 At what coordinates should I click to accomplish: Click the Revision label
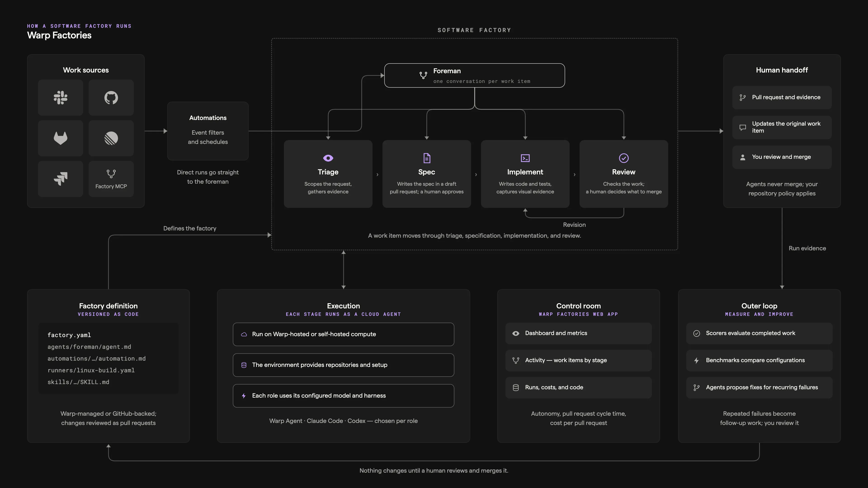coord(575,225)
